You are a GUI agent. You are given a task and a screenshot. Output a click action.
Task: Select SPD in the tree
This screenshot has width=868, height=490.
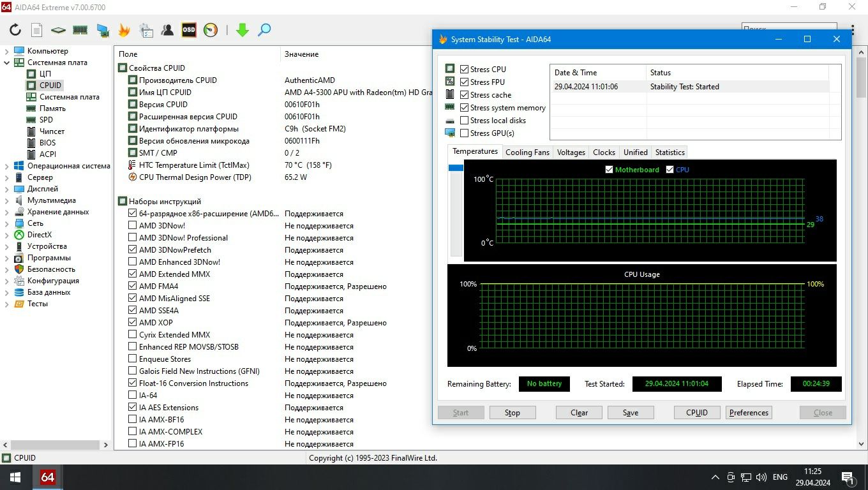pos(46,120)
